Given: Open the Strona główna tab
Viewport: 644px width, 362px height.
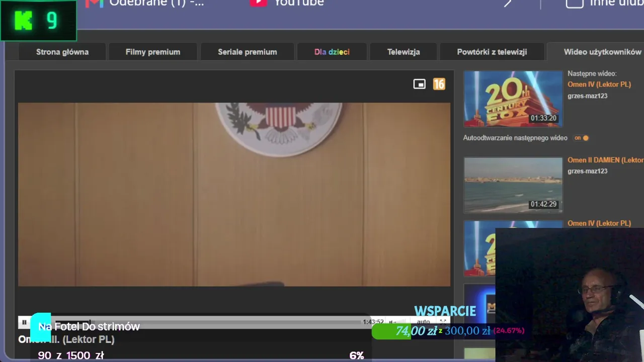Looking at the screenshot, I should click(x=62, y=52).
